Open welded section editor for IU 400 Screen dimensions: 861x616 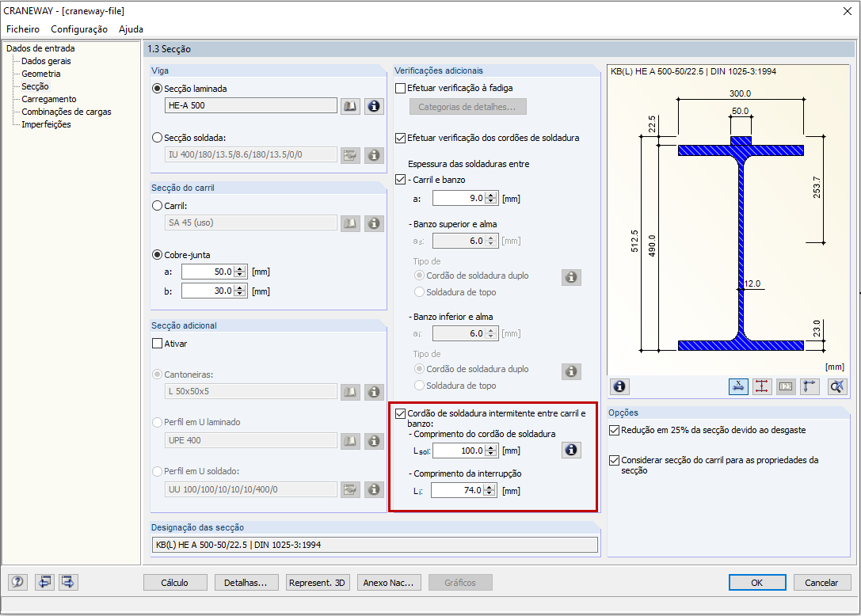coord(350,155)
